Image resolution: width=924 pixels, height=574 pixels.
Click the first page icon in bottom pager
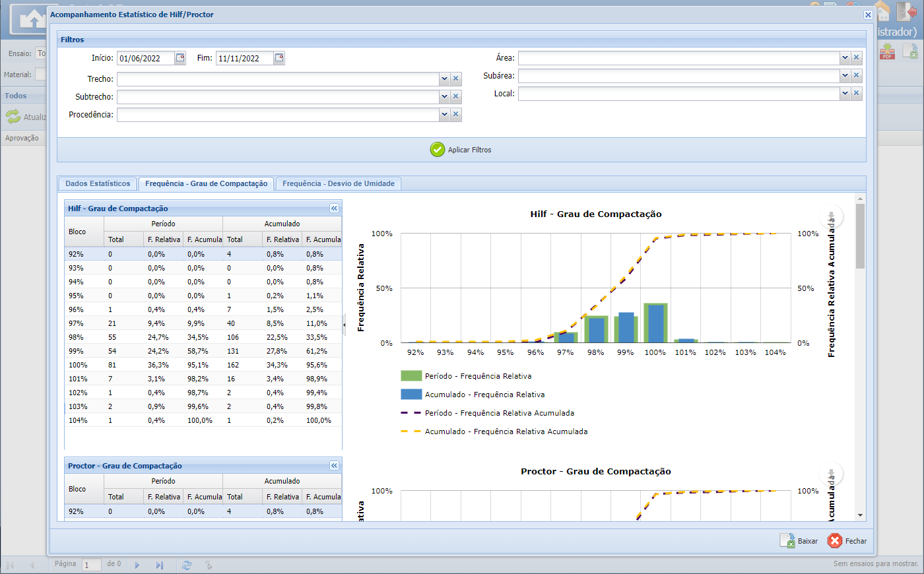[x=10, y=565]
